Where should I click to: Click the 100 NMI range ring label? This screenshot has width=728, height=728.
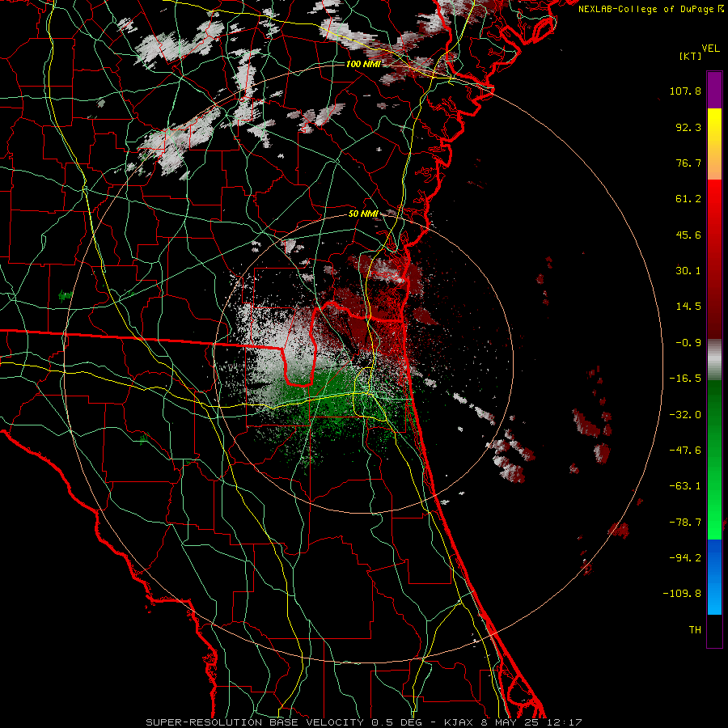pos(363,64)
